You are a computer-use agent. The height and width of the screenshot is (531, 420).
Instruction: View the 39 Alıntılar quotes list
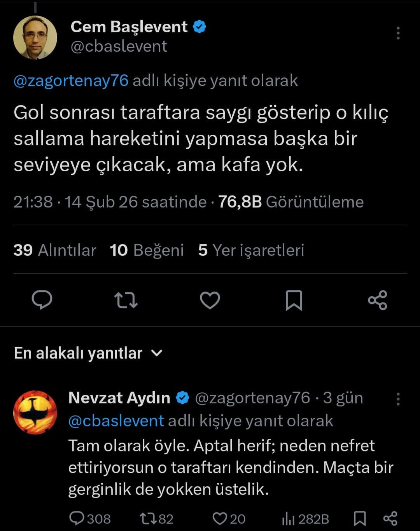click(x=55, y=250)
